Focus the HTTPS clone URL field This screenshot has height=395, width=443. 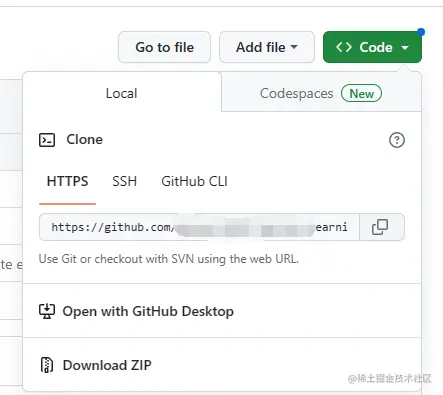point(199,227)
